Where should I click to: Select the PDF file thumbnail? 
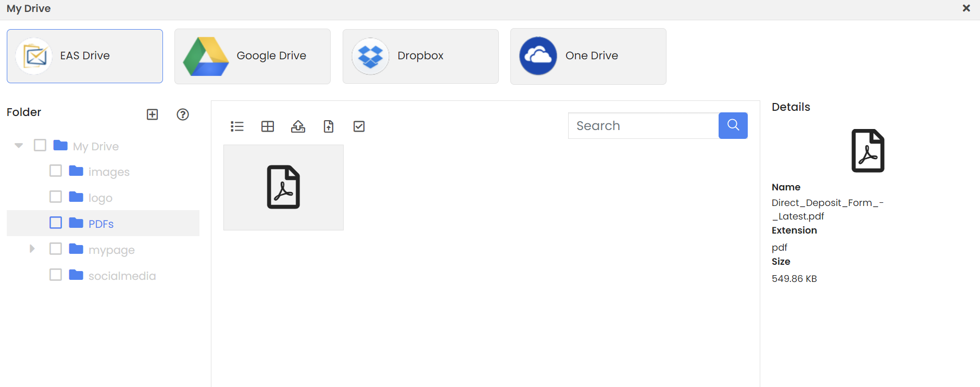point(283,187)
